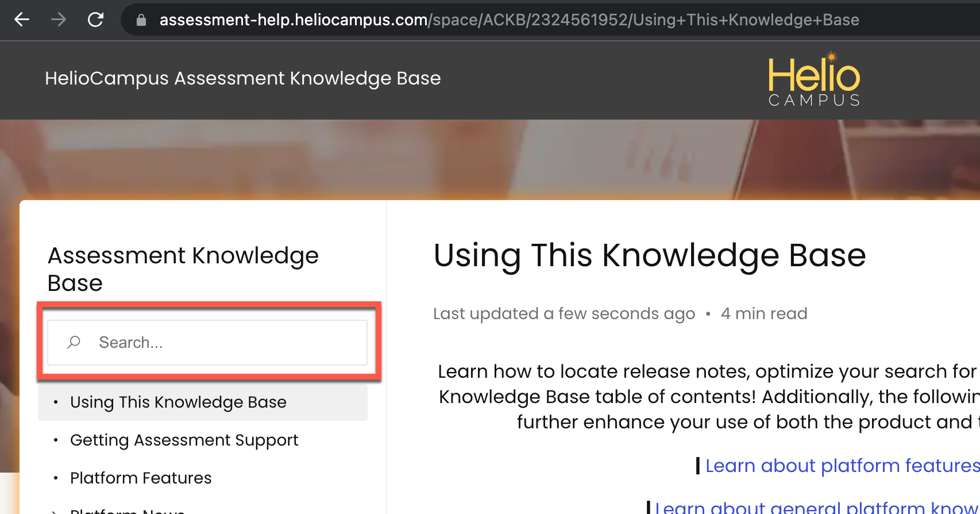This screenshot has height=514, width=980.
Task: Open Getting Assessment Support page
Action: click(184, 440)
